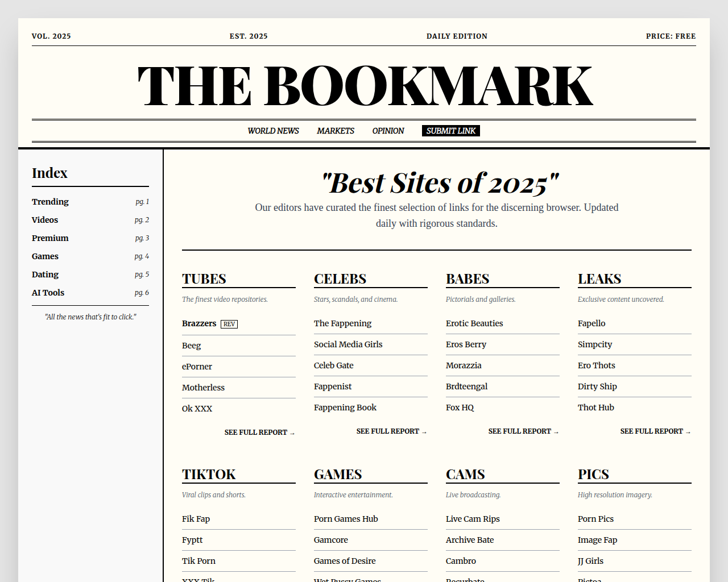Viewport: 728px width, 582px height.
Task: Open the TUBES full report
Action: 259,433
